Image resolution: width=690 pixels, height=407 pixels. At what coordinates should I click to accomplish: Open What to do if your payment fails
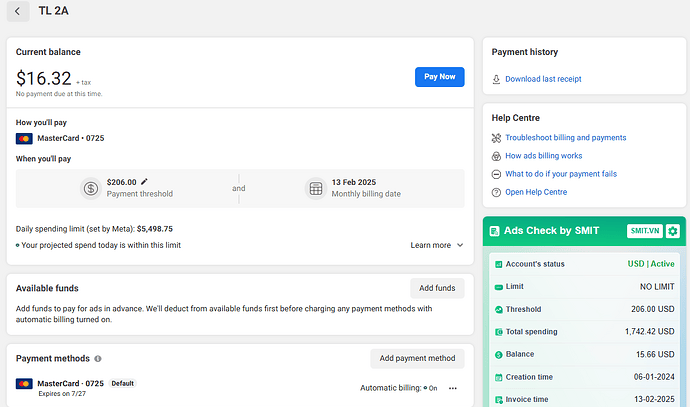tap(561, 174)
